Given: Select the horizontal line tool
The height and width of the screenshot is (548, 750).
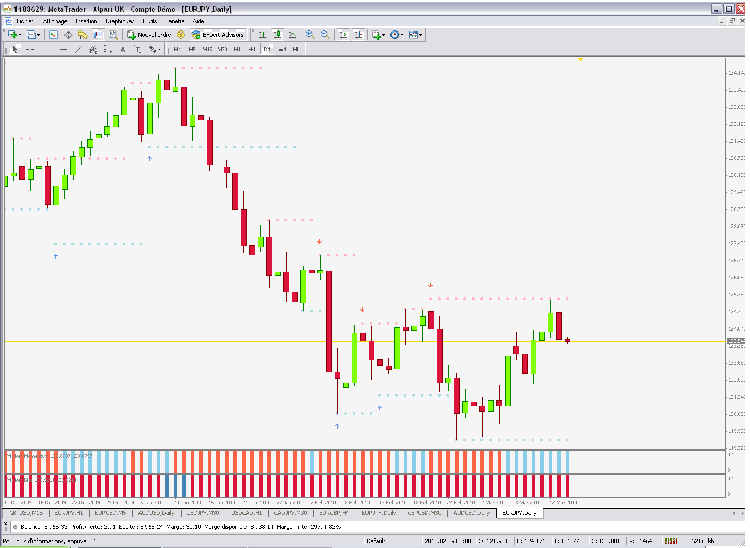Looking at the screenshot, I should click(x=63, y=49).
